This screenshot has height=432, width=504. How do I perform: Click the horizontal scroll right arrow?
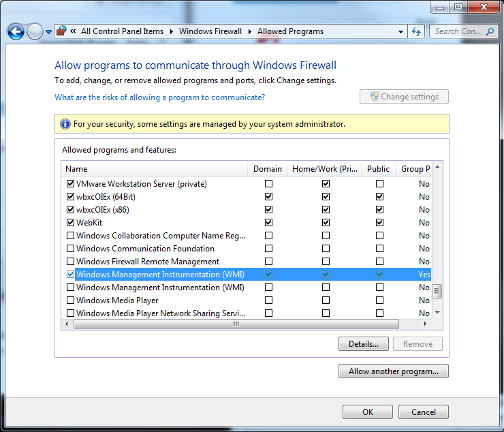point(425,324)
